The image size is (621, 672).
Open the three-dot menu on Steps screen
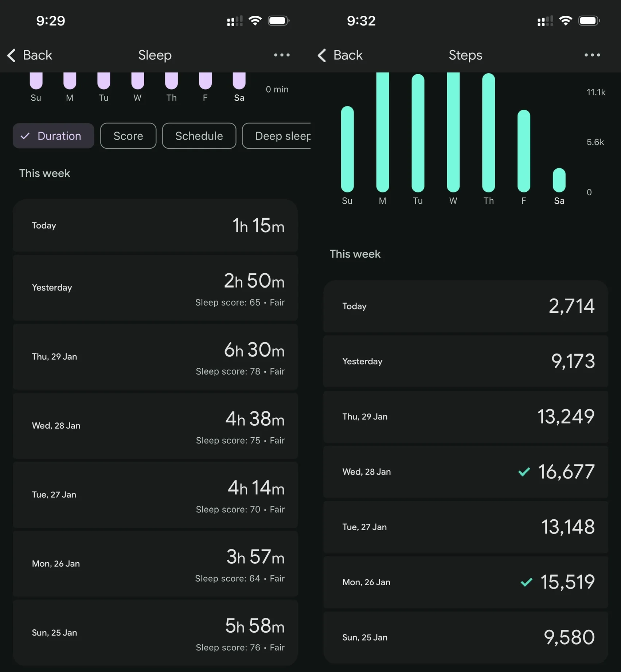tap(592, 55)
